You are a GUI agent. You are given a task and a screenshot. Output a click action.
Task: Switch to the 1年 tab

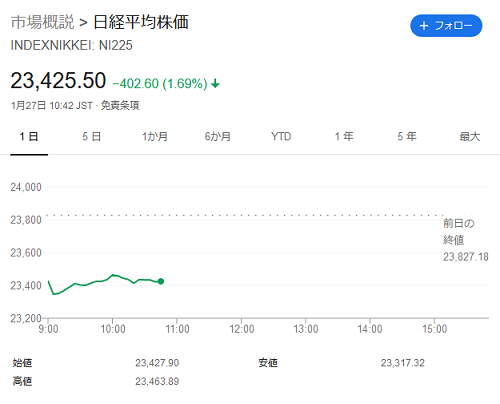[344, 137]
